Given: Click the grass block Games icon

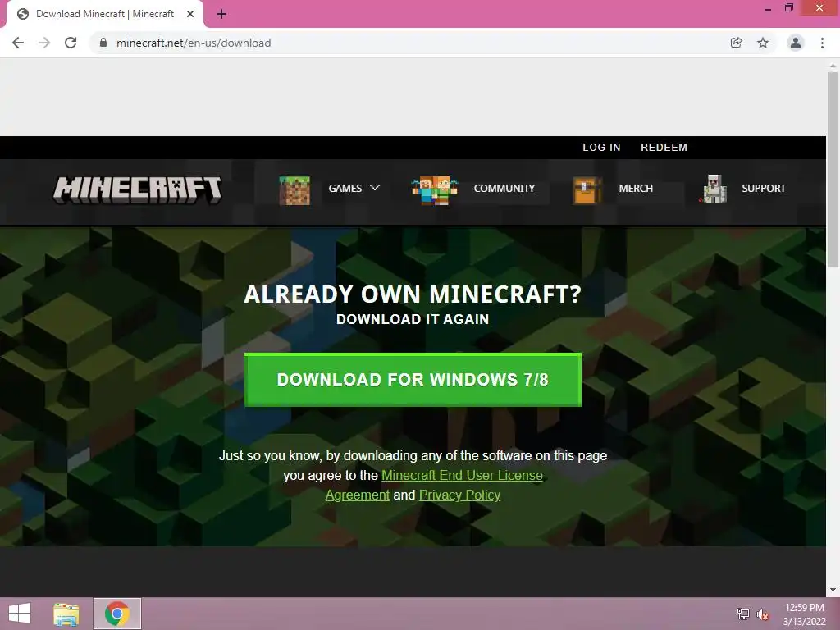Looking at the screenshot, I should point(294,190).
